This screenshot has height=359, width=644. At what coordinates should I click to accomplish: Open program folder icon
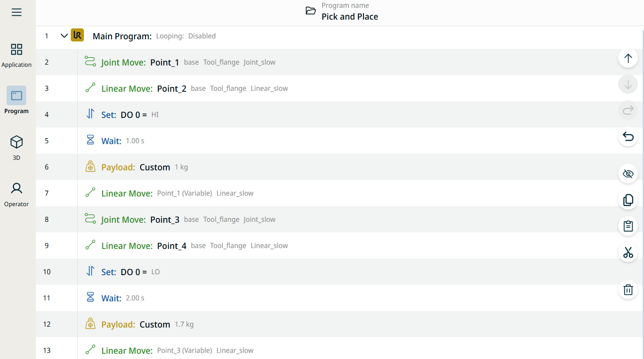click(x=311, y=11)
